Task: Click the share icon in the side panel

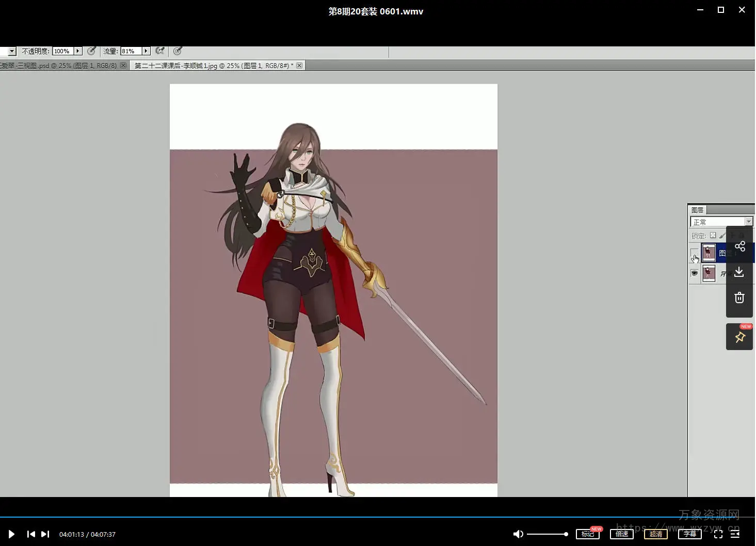Action: tap(739, 246)
